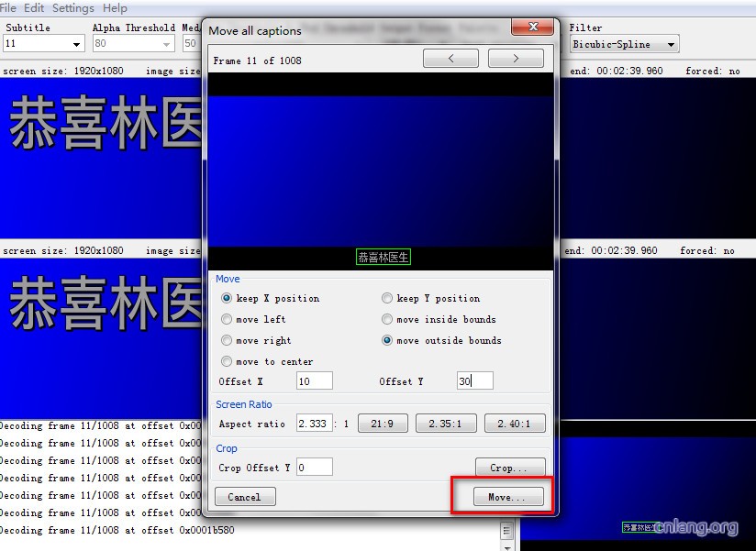Open the Edit menu
Screen dimensions: 756x551
tap(34, 8)
